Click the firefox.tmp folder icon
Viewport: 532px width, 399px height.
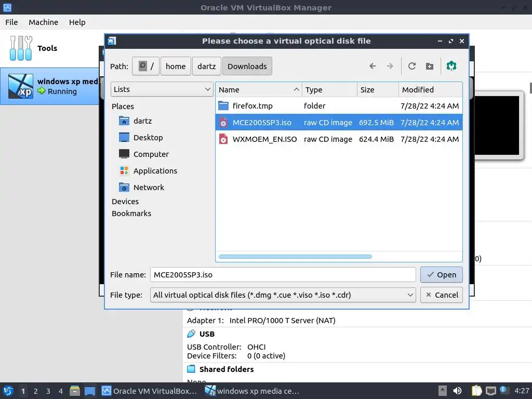223,106
